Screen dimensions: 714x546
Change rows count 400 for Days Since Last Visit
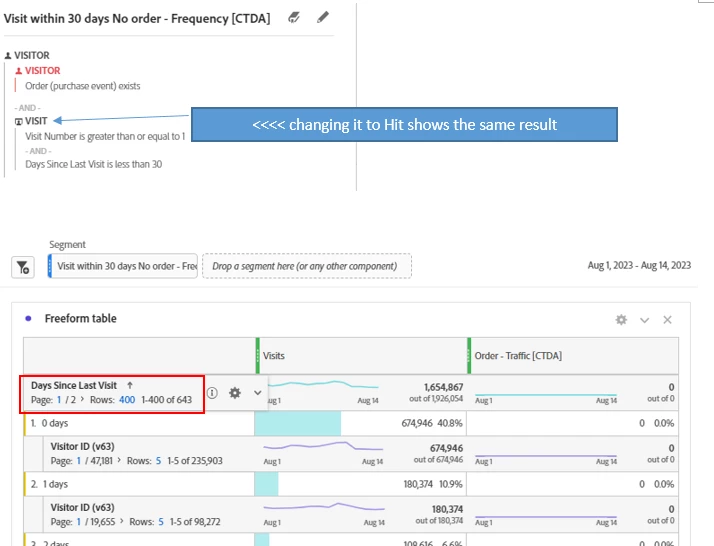click(x=127, y=400)
